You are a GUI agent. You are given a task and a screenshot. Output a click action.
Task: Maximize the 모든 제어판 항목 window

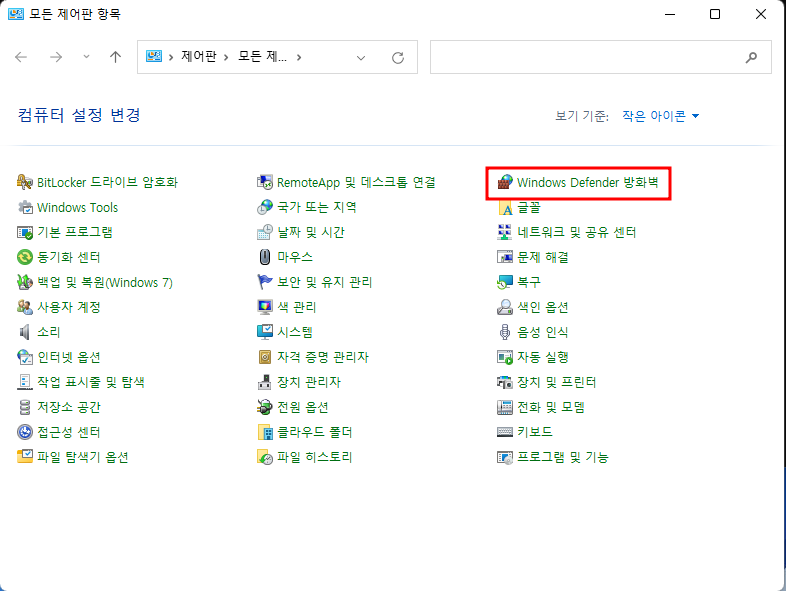tap(715, 14)
